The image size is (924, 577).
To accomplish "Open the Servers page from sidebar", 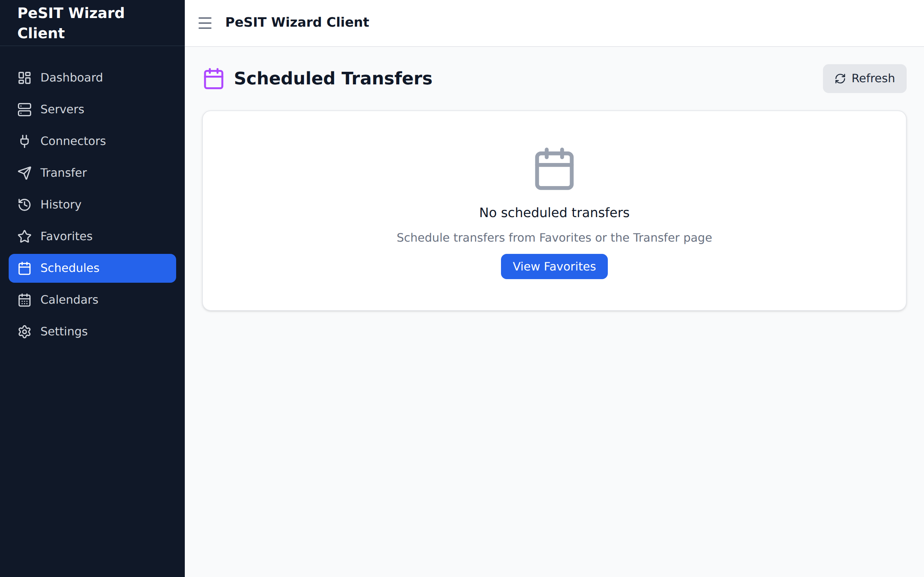I will click(x=62, y=110).
